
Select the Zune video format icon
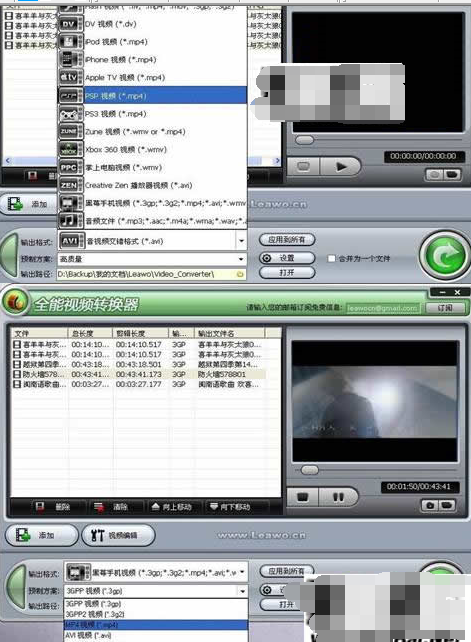click(x=71, y=132)
